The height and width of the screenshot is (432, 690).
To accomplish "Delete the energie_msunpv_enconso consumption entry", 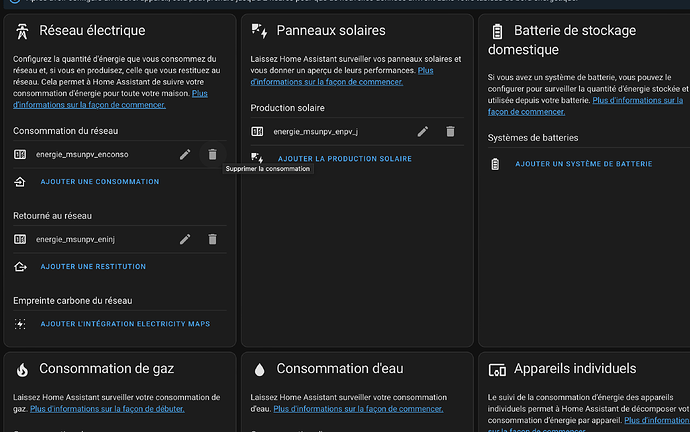I will pyautogui.click(x=212, y=154).
